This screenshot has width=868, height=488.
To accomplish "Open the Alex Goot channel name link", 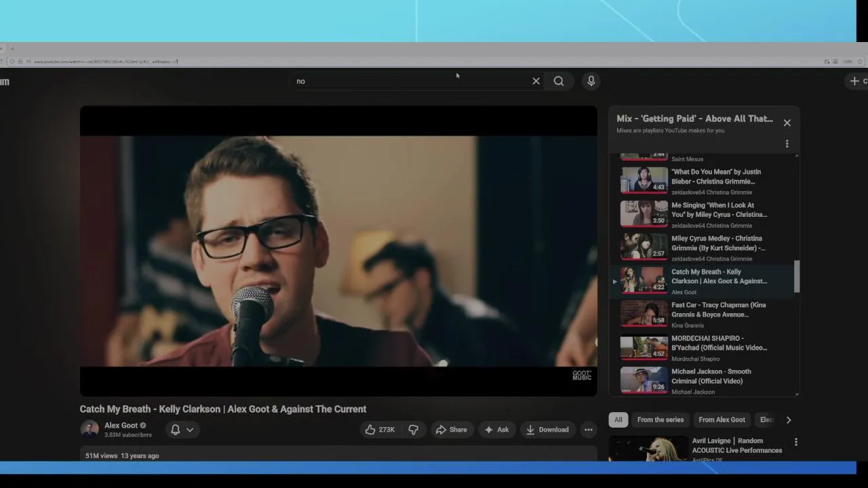I will [x=121, y=426].
